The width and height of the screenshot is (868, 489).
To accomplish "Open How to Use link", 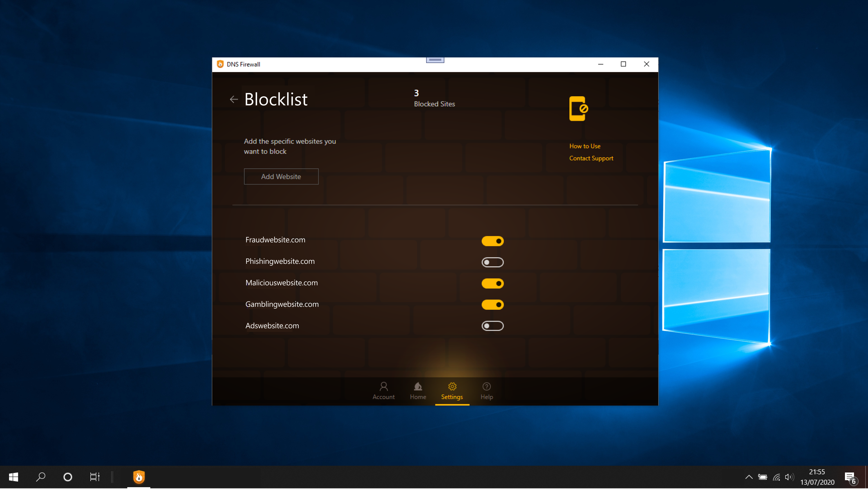I will click(585, 146).
